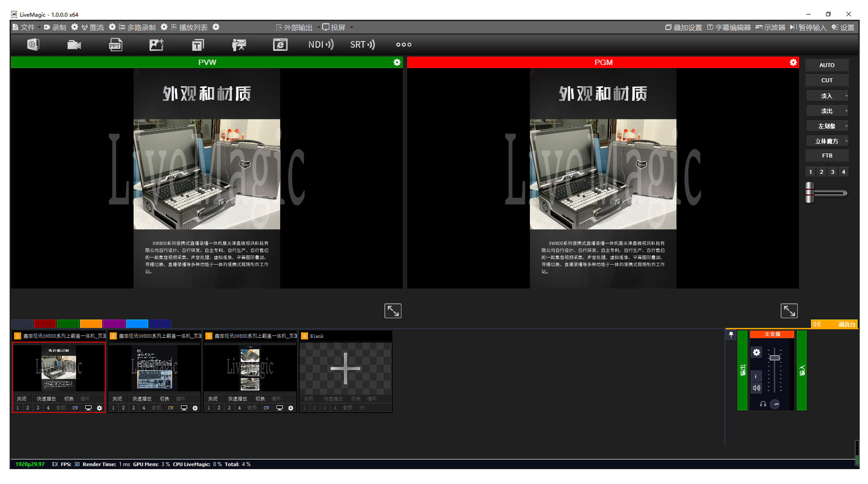Open the 播放列表 playlist menu

coord(189,28)
